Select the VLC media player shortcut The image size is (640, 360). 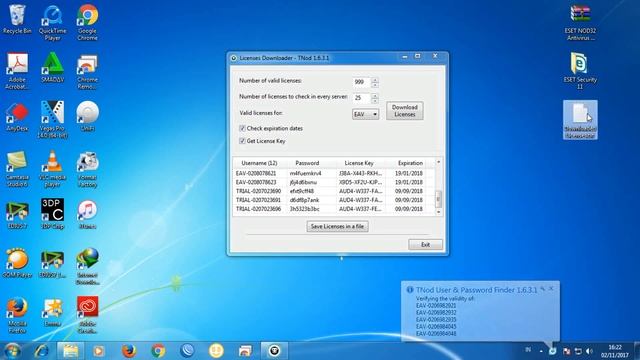[53, 169]
